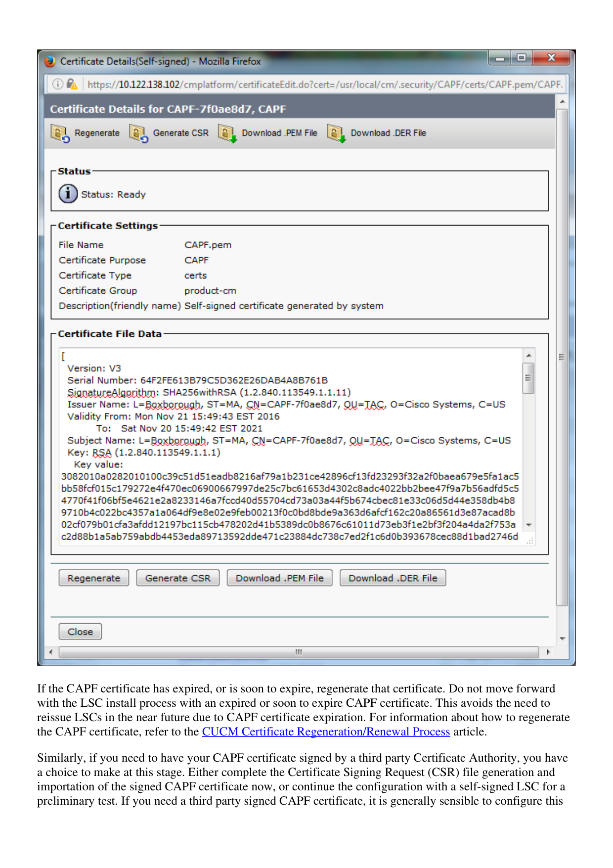
Task: Click the browser URL address field
Action: [325, 85]
